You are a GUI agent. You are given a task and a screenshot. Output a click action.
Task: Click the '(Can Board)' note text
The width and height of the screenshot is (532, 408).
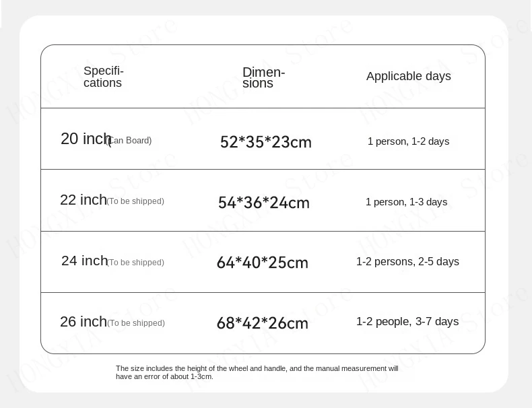click(131, 141)
